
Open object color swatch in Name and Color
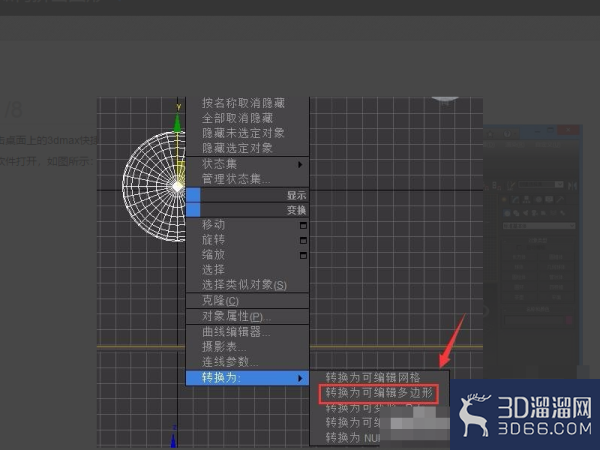click(569, 320)
